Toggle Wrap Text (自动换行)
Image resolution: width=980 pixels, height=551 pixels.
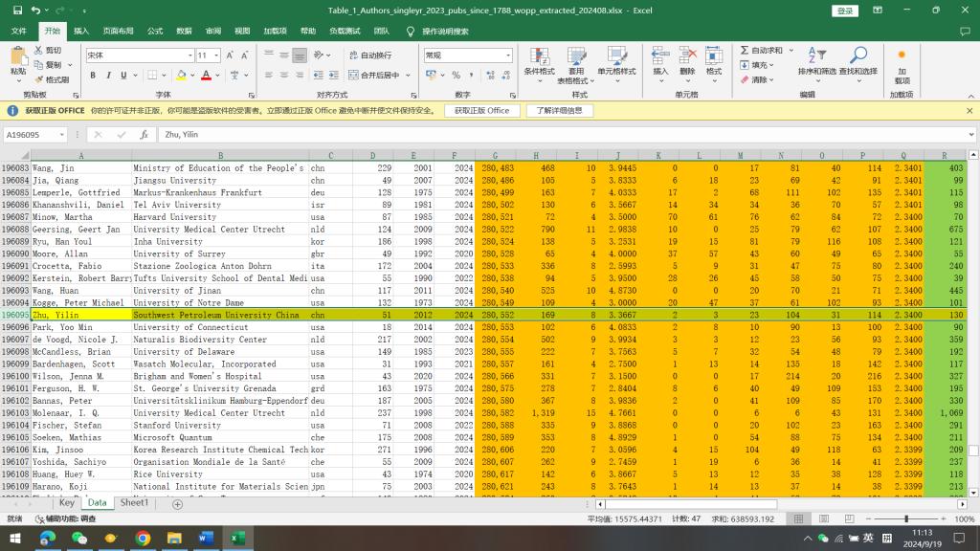[x=370, y=55]
